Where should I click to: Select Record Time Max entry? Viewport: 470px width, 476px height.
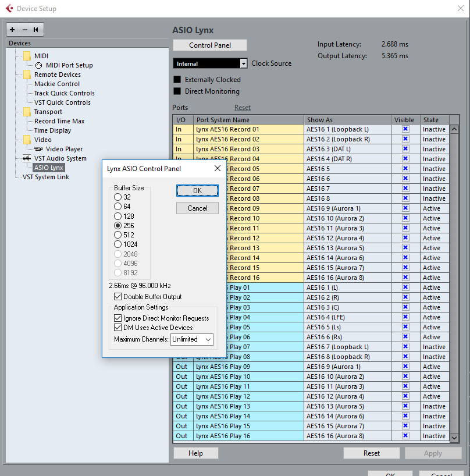(x=59, y=121)
